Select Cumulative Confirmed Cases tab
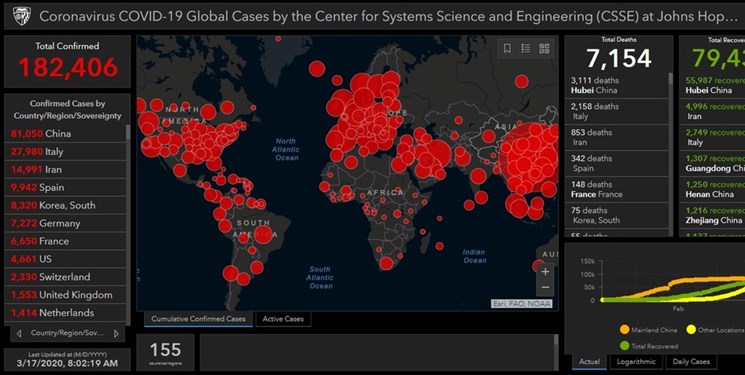 [x=199, y=319]
